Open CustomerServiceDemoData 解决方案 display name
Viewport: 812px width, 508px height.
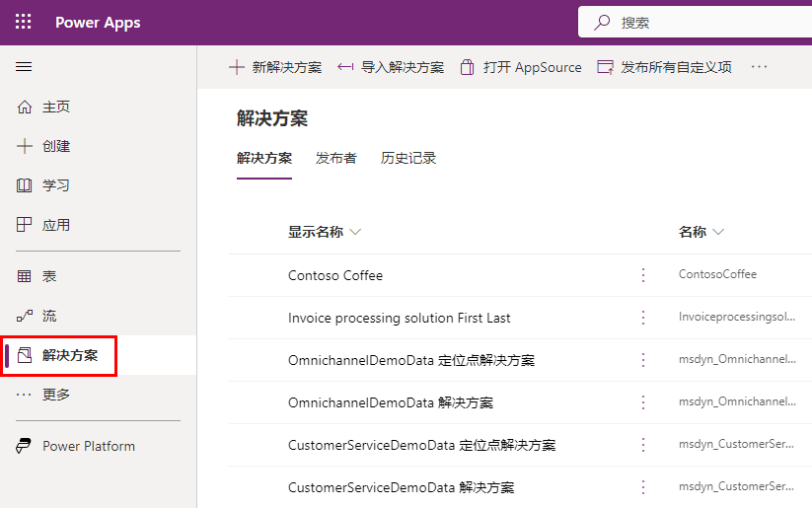401,487
